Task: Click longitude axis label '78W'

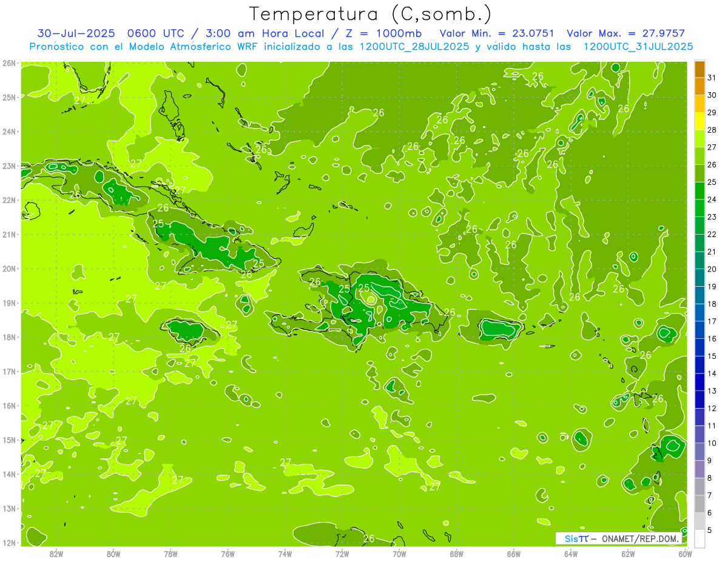Action: click(x=170, y=554)
